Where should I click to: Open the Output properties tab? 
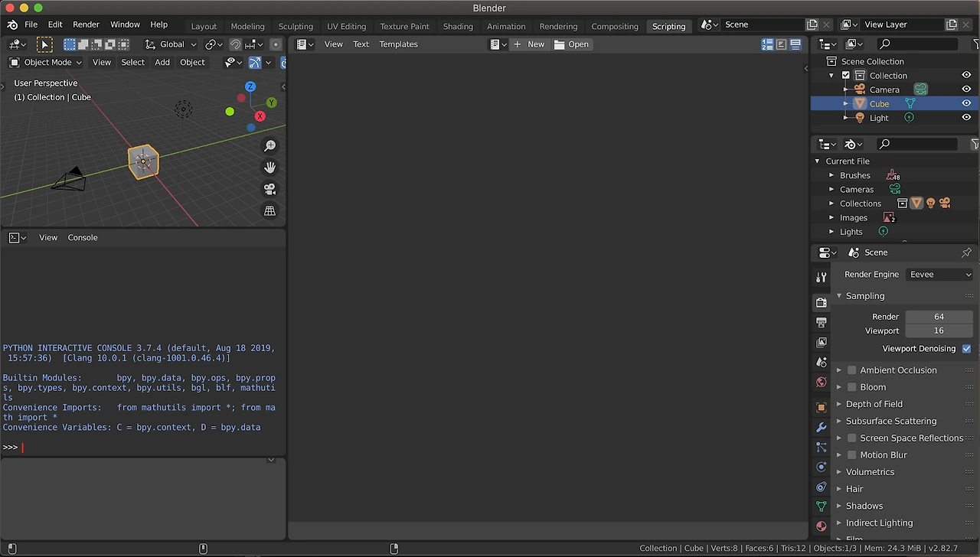(822, 322)
